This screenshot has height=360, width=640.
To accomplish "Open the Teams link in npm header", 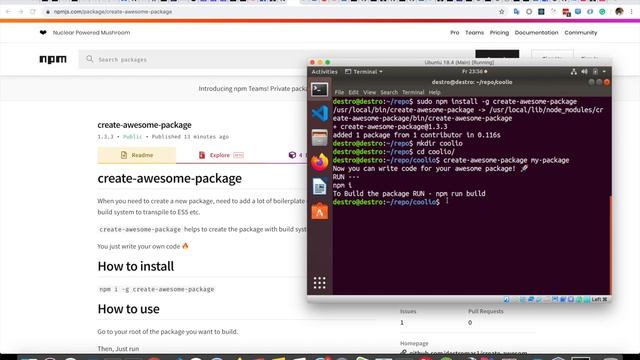I will (475, 33).
